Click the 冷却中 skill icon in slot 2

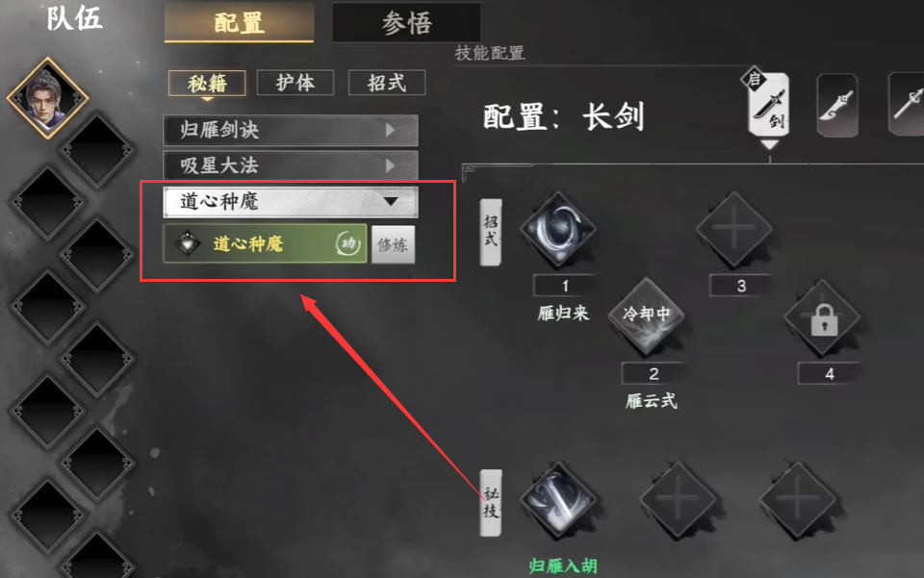pos(647,316)
